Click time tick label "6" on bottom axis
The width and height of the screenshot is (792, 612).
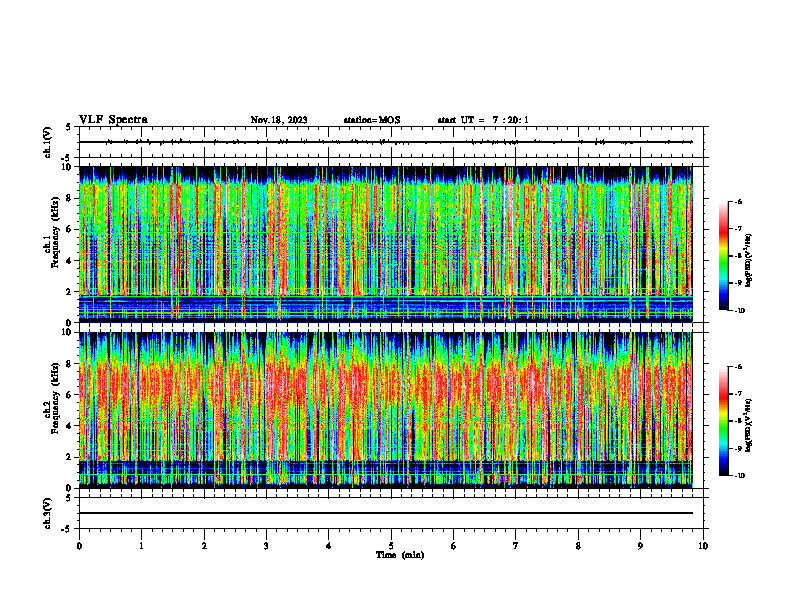(454, 546)
